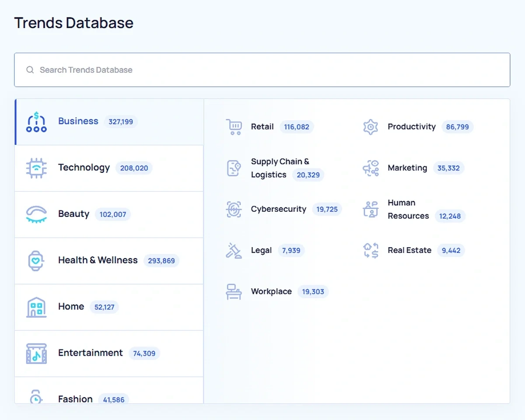Select the Beauty eyelash icon

[x=36, y=214]
